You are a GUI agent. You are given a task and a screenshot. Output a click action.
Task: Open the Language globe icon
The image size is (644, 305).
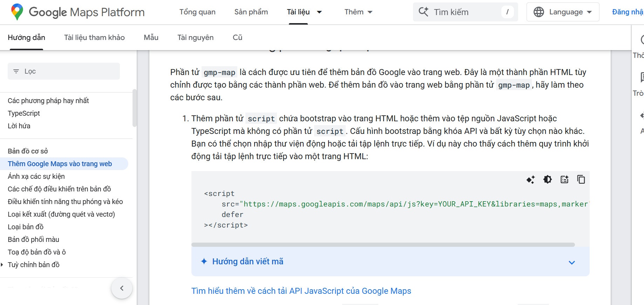539,12
